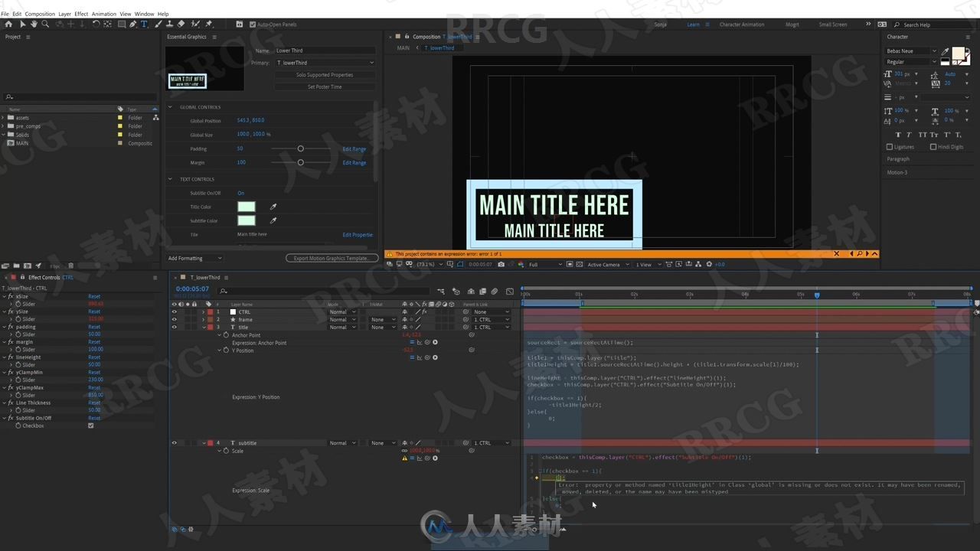Click the Solo Supported Properties button
Viewport: 980px width, 551px height.
(x=325, y=75)
